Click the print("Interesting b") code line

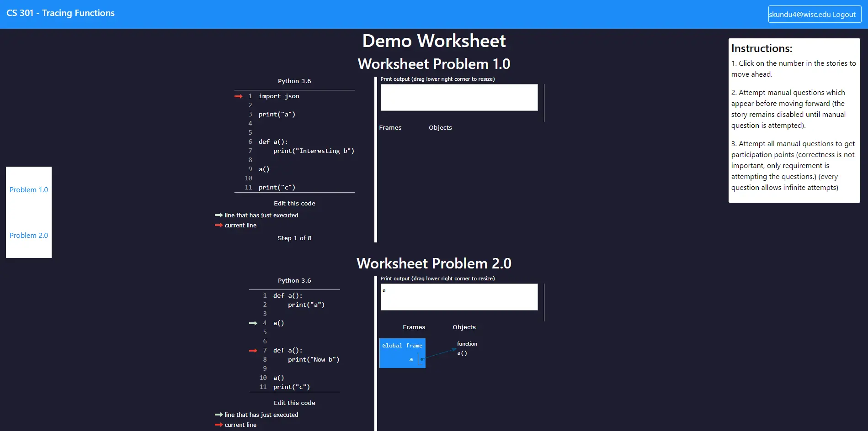314,151
